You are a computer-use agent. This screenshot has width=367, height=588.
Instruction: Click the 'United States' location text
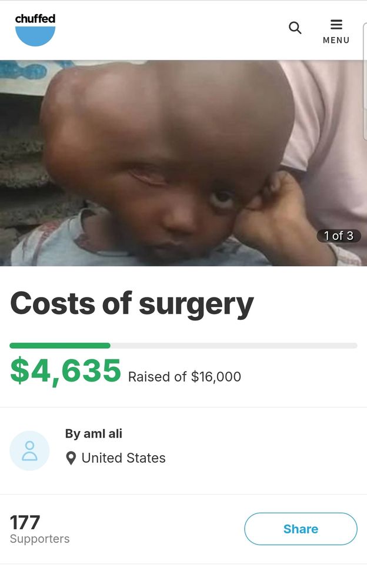(x=124, y=458)
